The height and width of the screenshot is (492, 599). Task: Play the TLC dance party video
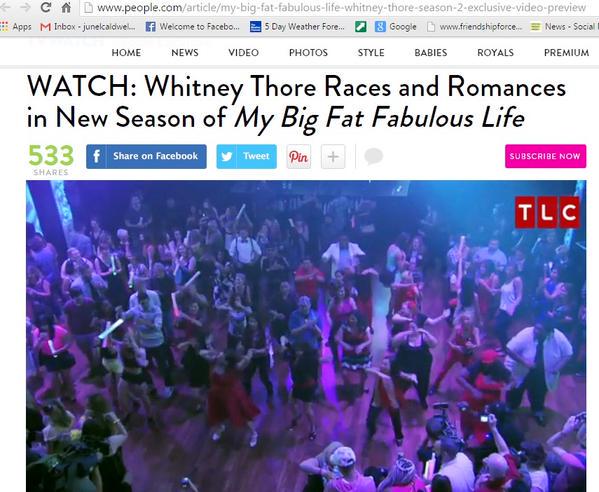tap(306, 336)
